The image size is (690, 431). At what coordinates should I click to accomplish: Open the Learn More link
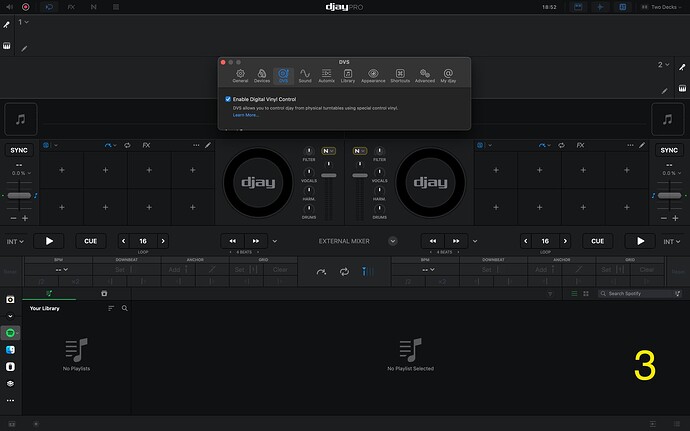tap(246, 115)
